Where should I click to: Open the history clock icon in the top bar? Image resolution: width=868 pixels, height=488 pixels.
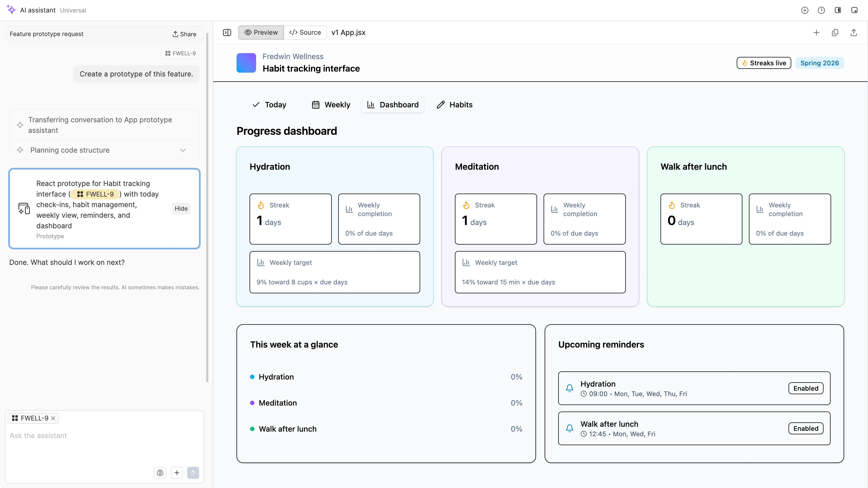[821, 10]
